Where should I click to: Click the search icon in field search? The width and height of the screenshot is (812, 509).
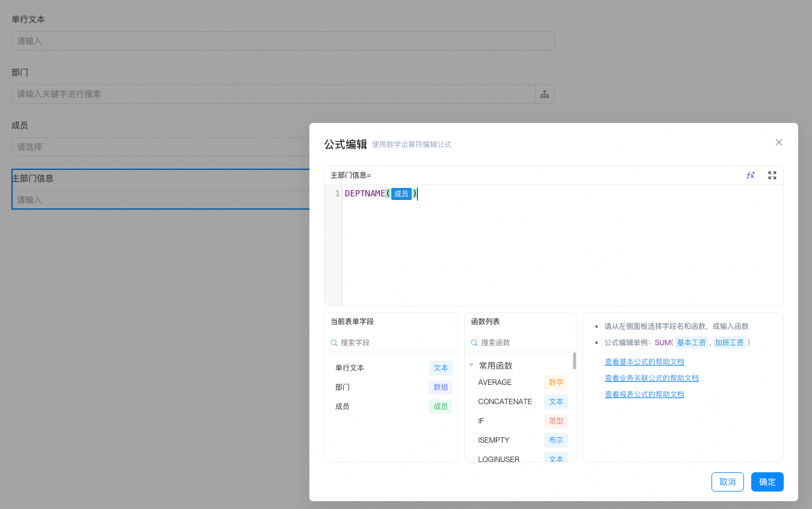[x=334, y=343]
